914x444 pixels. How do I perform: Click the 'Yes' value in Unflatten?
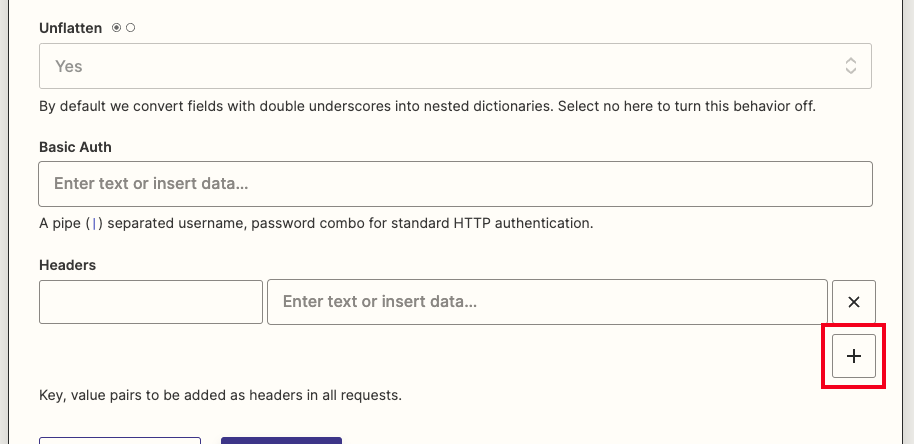69,66
